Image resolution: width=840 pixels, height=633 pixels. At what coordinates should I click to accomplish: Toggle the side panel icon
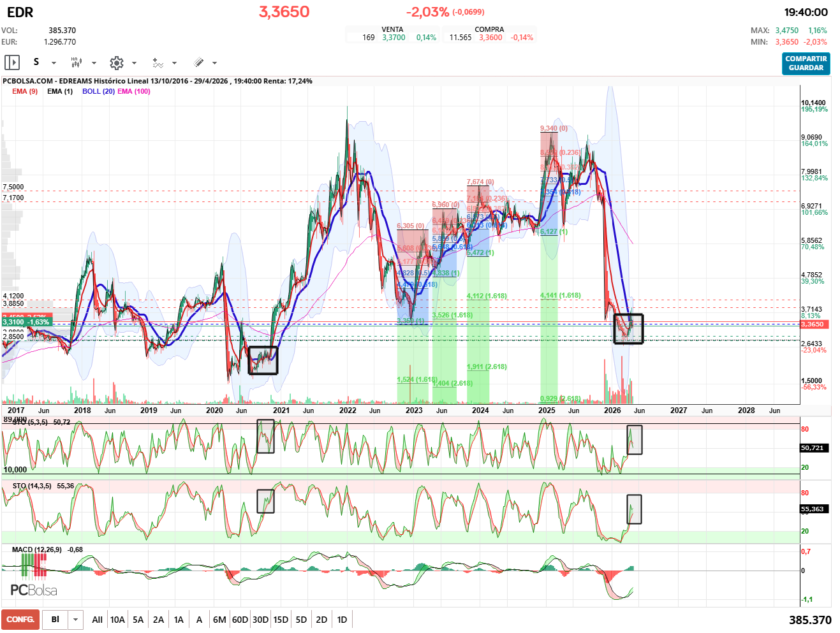point(12,62)
